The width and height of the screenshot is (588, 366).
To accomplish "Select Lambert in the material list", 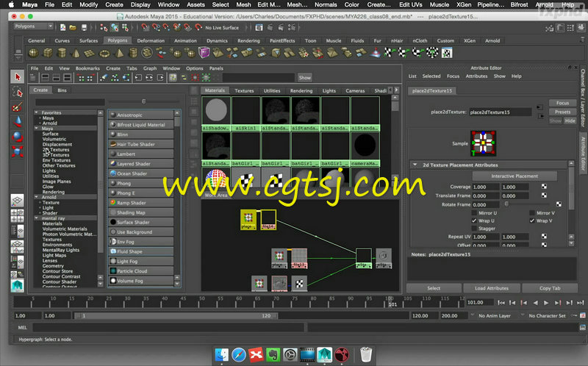I will click(141, 154).
